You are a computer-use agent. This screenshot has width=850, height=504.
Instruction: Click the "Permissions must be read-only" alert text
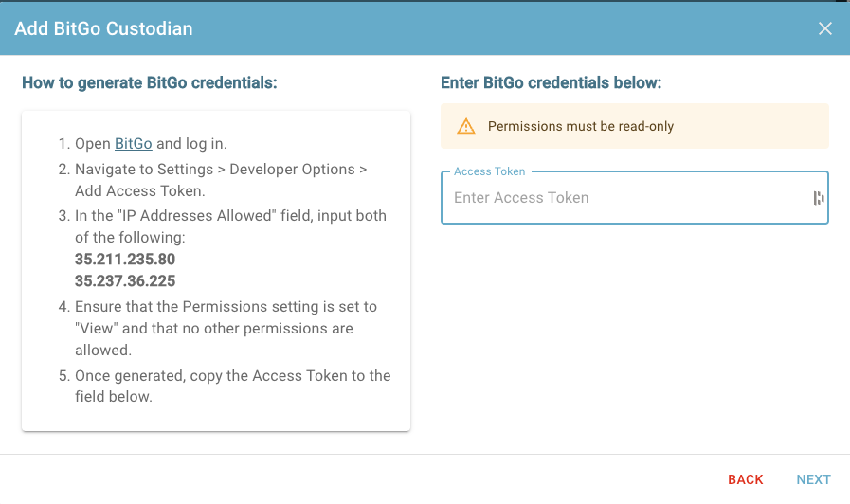(581, 126)
